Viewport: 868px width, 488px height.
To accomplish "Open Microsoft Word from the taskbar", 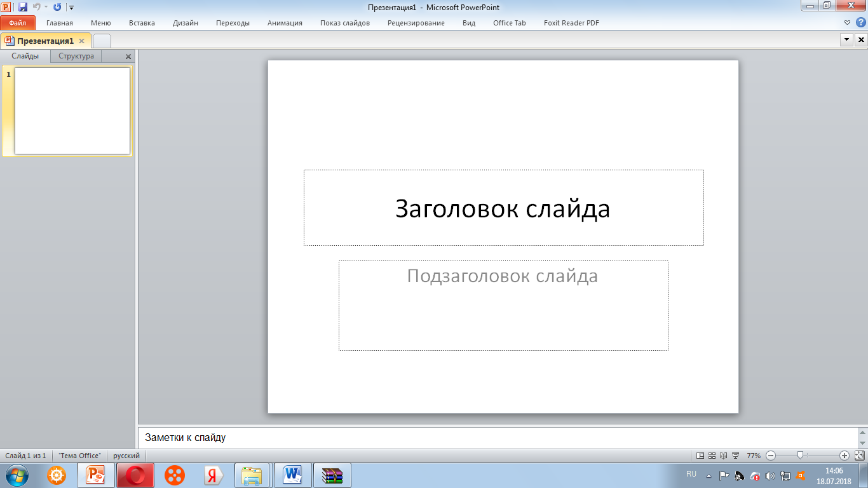I will pos(292,475).
